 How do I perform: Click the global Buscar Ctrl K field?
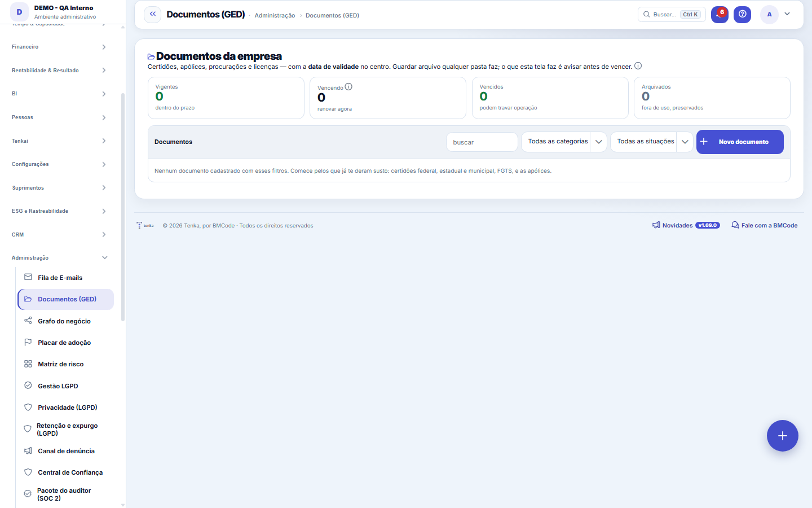pyautogui.click(x=672, y=14)
